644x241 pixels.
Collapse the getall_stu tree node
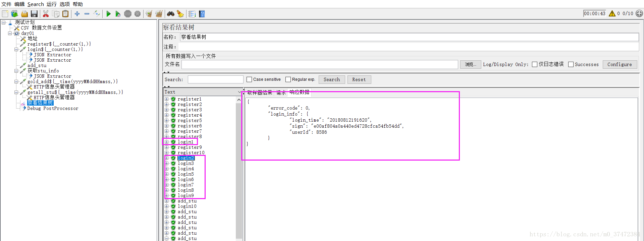[x=16, y=92]
